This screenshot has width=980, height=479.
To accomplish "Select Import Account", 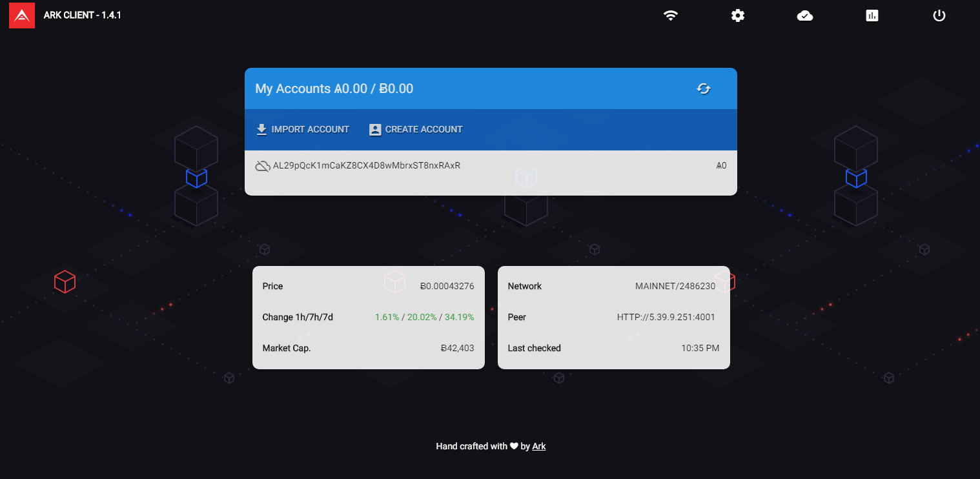I will pos(302,130).
